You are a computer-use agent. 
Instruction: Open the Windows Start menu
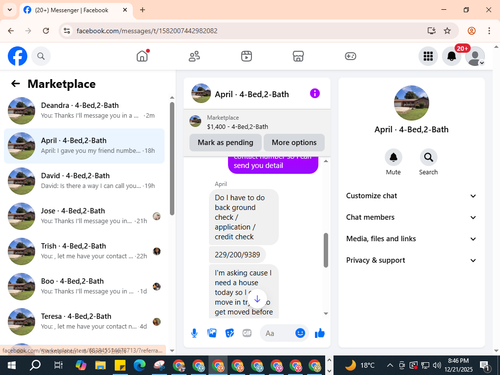(12, 365)
